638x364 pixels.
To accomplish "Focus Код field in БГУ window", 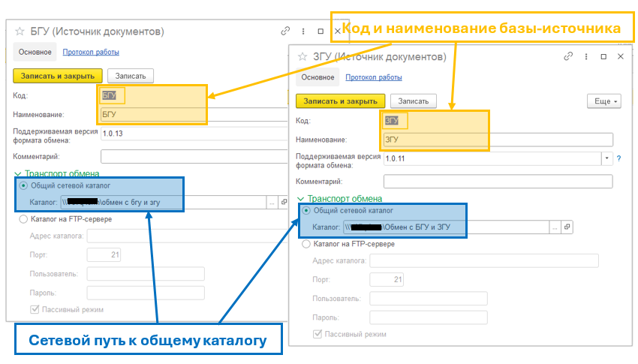I will tap(112, 95).
